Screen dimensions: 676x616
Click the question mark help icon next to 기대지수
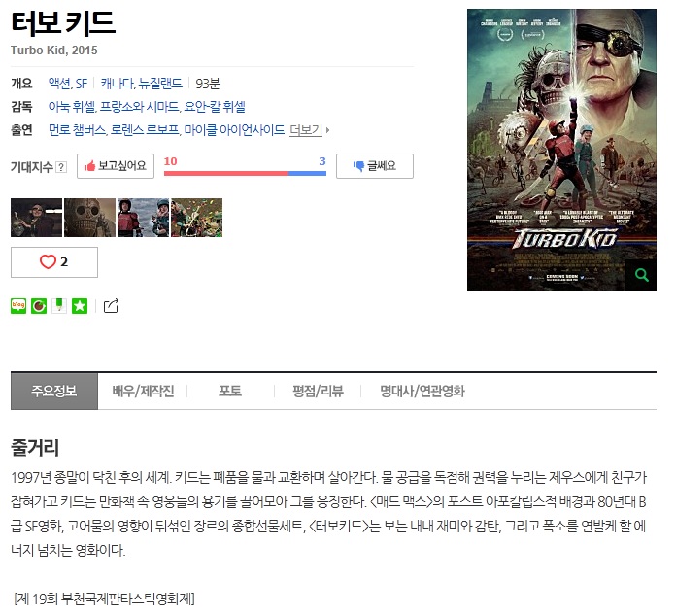click(x=61, y=167)
